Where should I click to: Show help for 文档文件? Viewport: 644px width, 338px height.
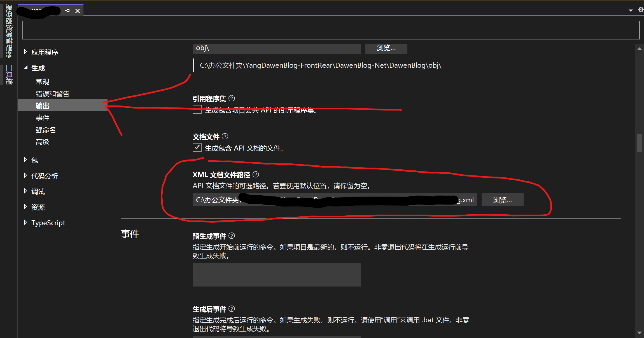point(225,137)
